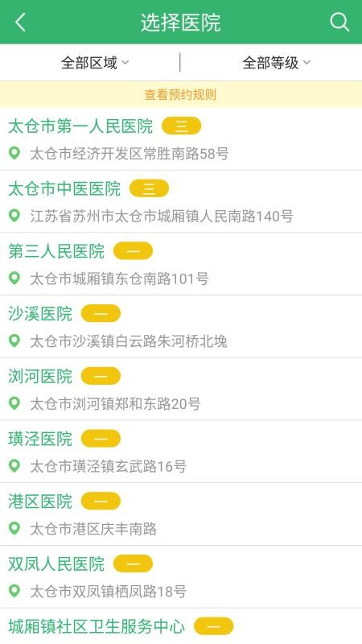
Task: Click the arrow beside 全部等级
Action: [x=306, y=63]
